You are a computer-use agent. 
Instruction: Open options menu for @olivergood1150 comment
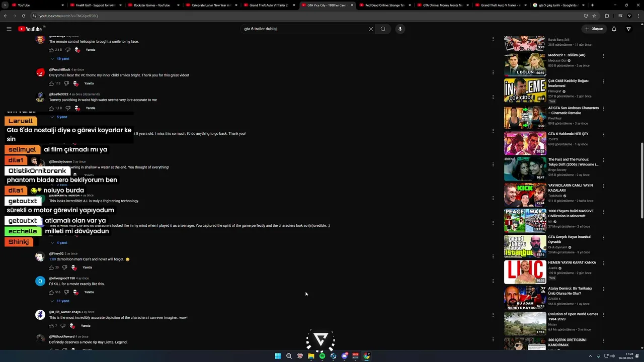pyautogui.click(x=493, y=281)
